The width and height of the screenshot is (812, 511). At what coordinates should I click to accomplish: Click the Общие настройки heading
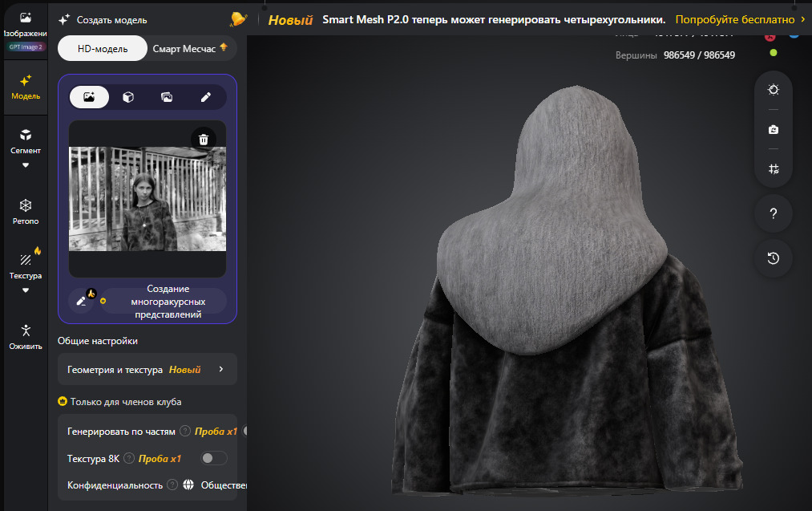(x=97, y=340)
